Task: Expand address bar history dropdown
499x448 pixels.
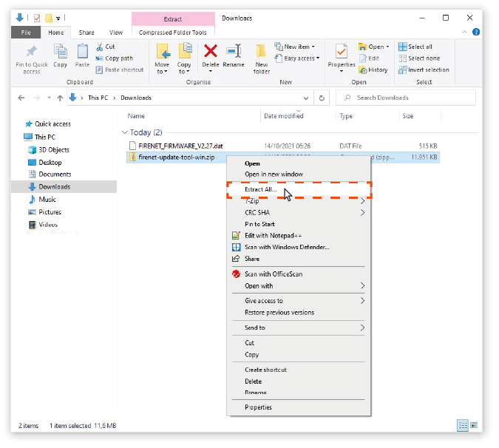Action: point(306,98)
